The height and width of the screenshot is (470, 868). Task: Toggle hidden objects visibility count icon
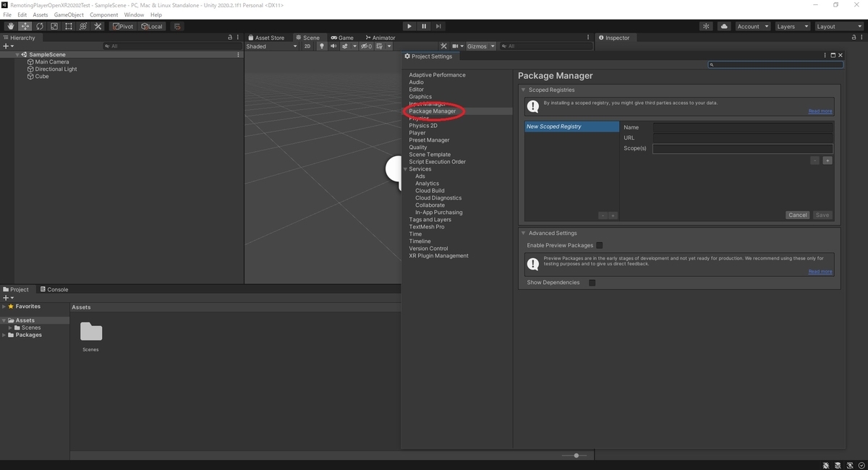[367, 46]
